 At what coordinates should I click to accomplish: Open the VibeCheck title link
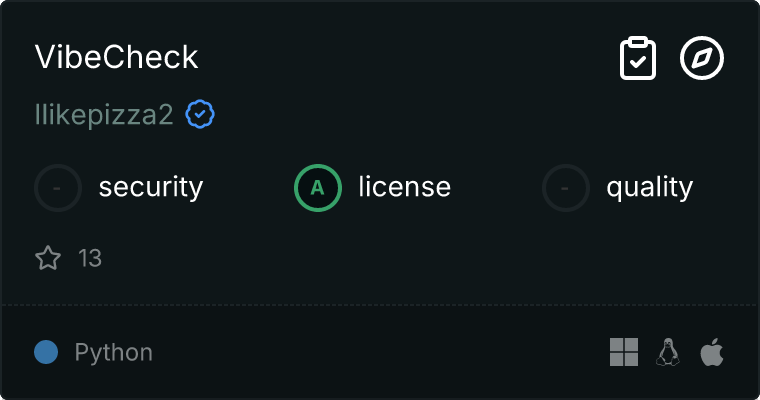[116, 57]
